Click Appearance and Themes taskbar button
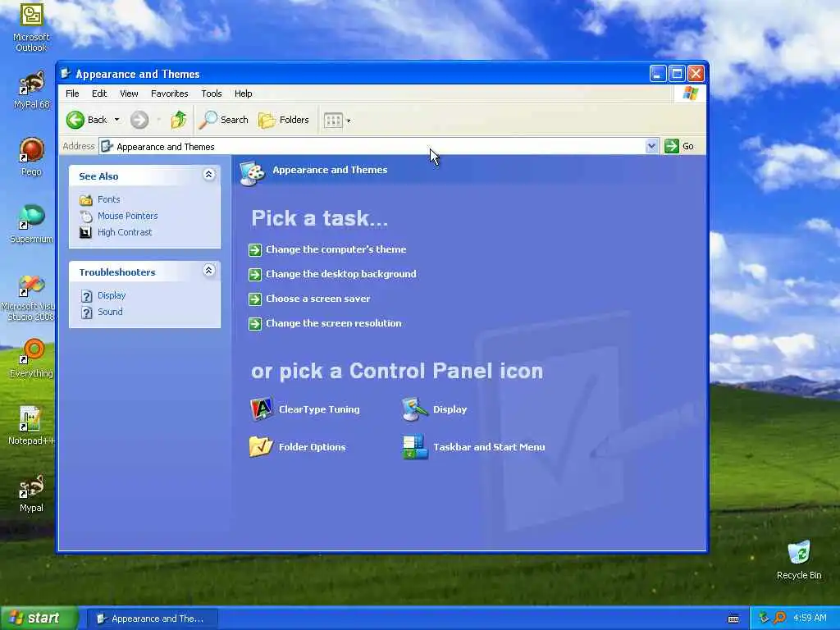This screenshot has height=630, width=840. [152, 619]
